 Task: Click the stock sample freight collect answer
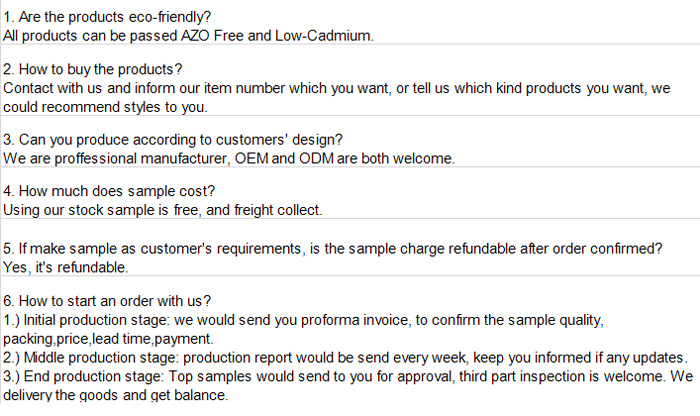(162, 210)
